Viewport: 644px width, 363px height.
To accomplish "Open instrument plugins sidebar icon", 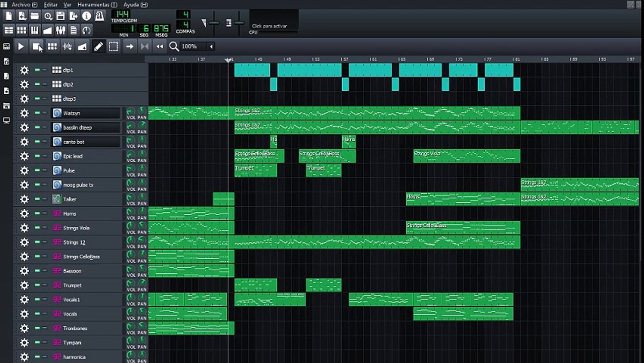I will pyautogui.click(x=7, y=46).
